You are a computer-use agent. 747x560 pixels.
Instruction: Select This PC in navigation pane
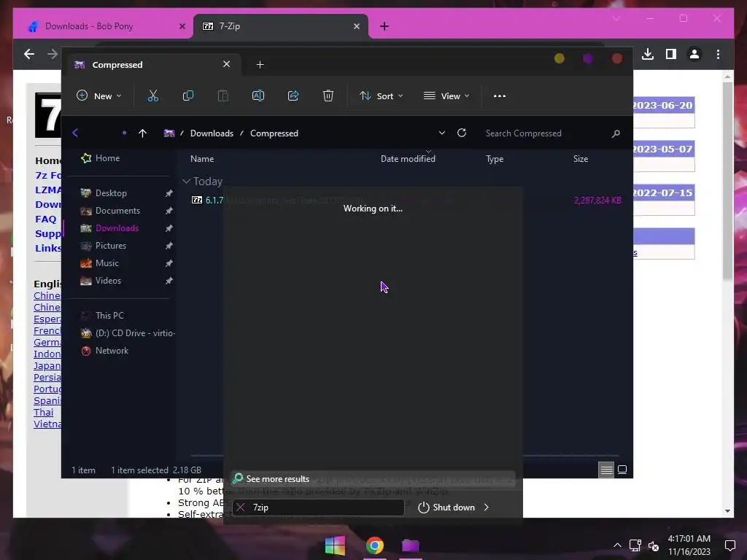(x=109, y=315)
